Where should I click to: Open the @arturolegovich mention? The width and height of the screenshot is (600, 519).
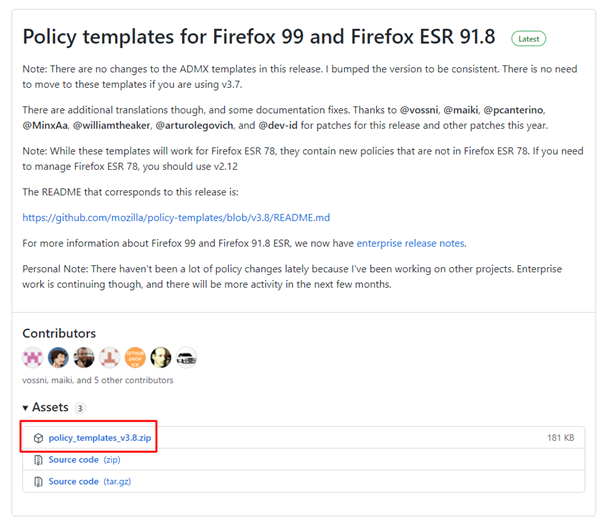point(194,126)
